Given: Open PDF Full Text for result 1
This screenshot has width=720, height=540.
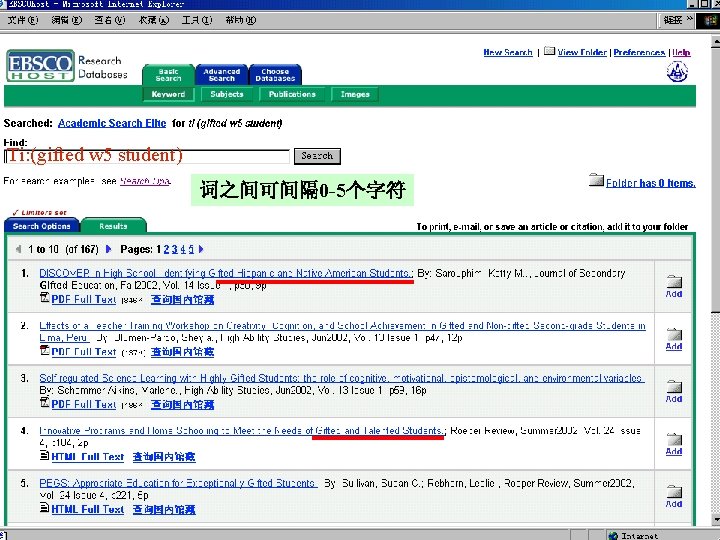Looking at the screenshot, I should [84, 299].
